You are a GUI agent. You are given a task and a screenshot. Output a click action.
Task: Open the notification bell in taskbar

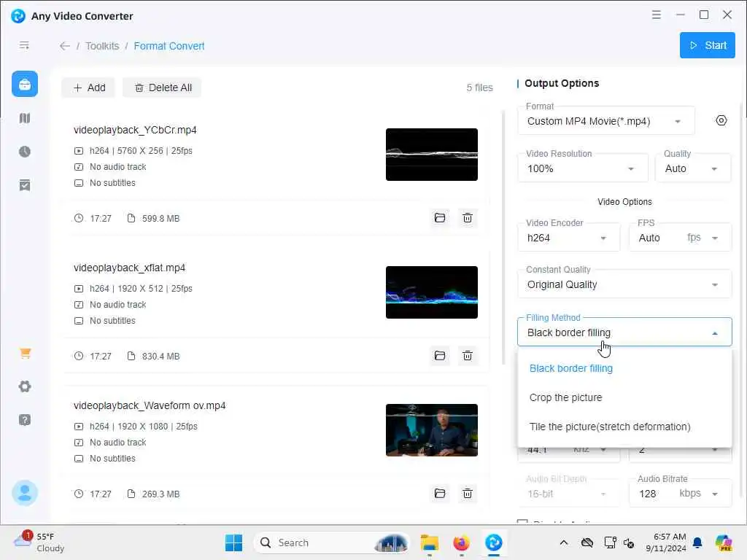point(697,542)
